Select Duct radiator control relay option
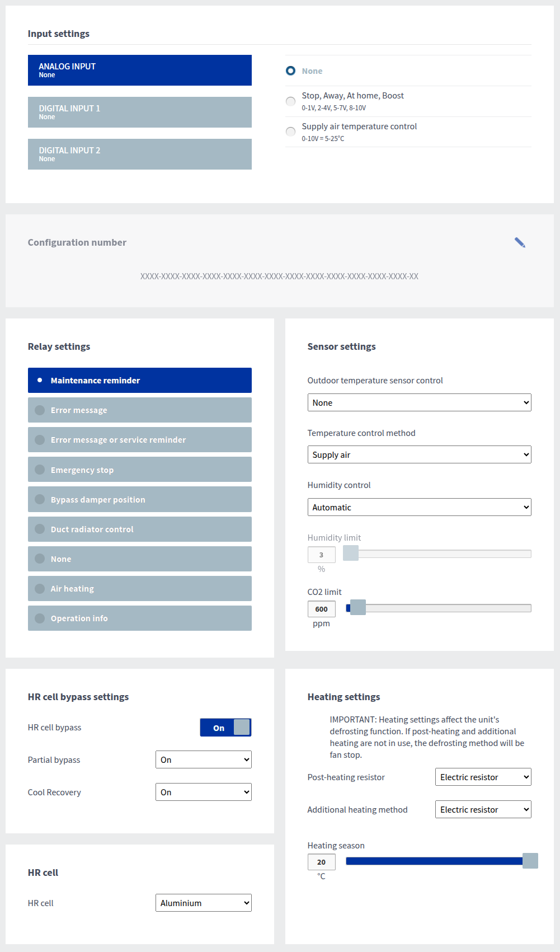The height and width of the screenshot is (952, 560). pyautogui.click(x=139, y=529)
